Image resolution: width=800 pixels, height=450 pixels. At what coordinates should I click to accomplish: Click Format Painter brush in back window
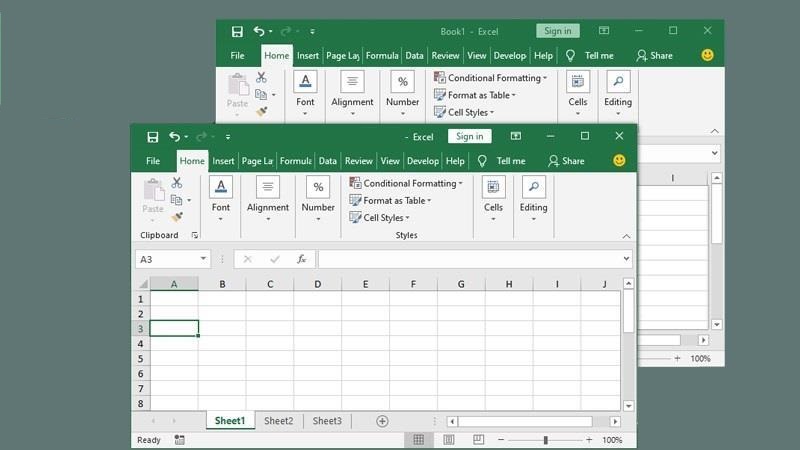(262, 111)
